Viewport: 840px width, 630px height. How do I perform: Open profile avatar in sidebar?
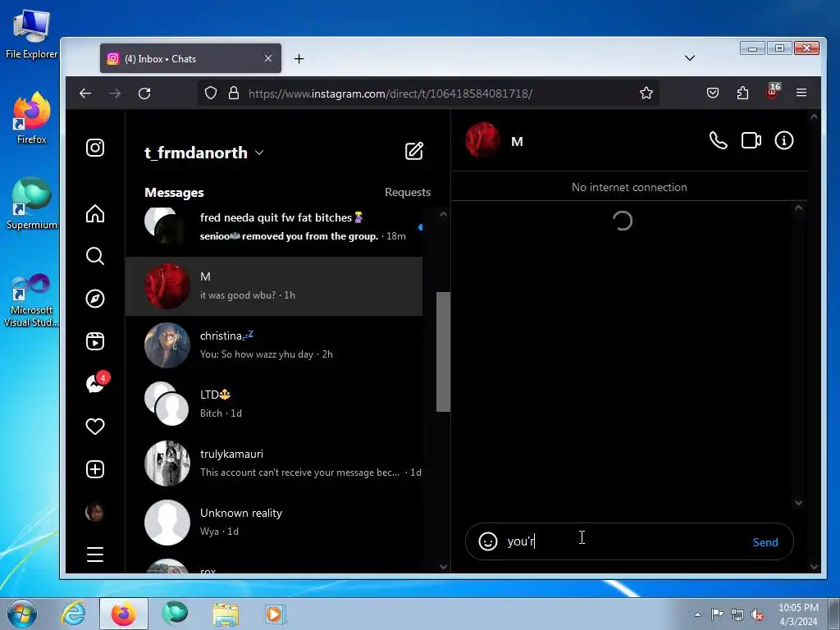click(94, 512)
